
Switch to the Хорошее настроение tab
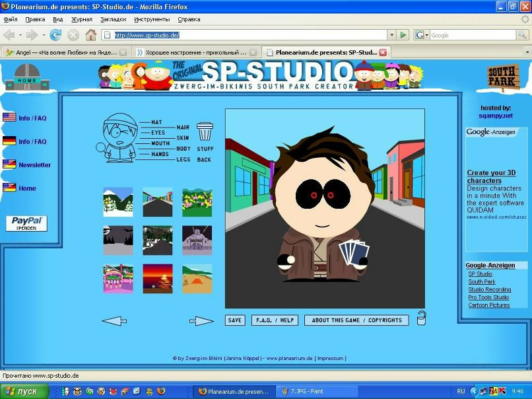(191, 52)
